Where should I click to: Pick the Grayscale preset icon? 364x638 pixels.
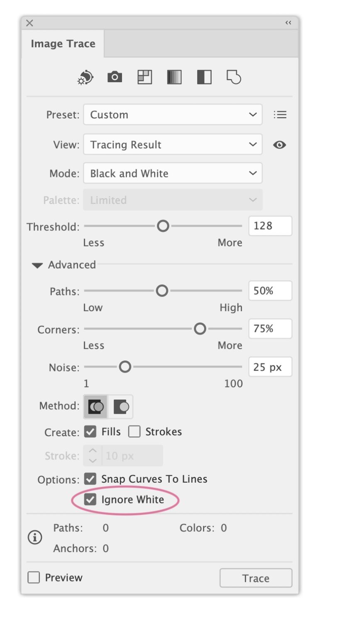pos(174,77)
